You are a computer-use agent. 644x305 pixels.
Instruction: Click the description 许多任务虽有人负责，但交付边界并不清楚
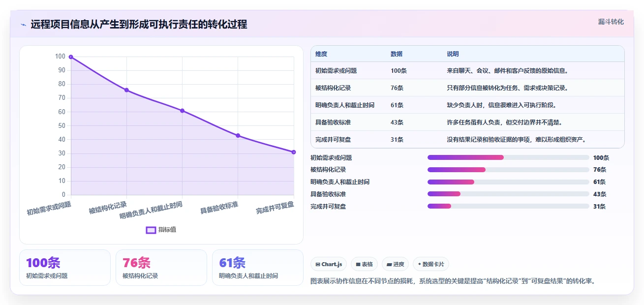(505, 122)
